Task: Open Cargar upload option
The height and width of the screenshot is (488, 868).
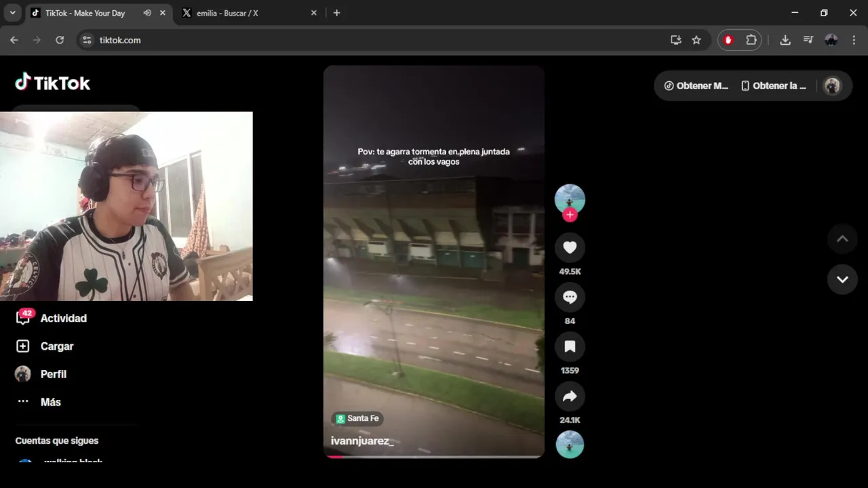Action: click(45, 346)
